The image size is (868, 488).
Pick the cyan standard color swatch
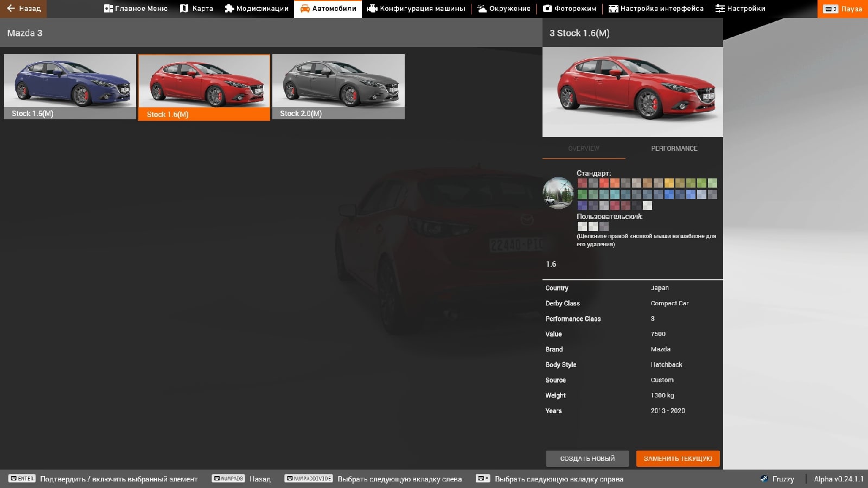tap(615, 194)
